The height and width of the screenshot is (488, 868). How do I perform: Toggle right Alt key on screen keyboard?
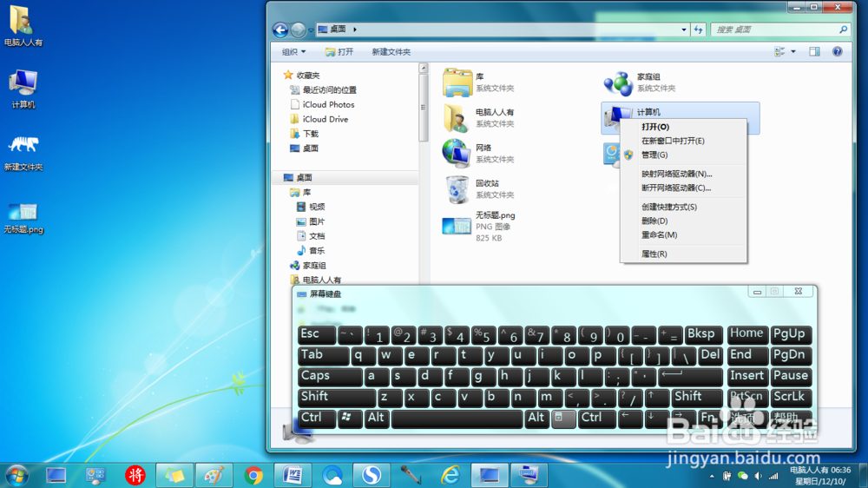coord(536,419)
